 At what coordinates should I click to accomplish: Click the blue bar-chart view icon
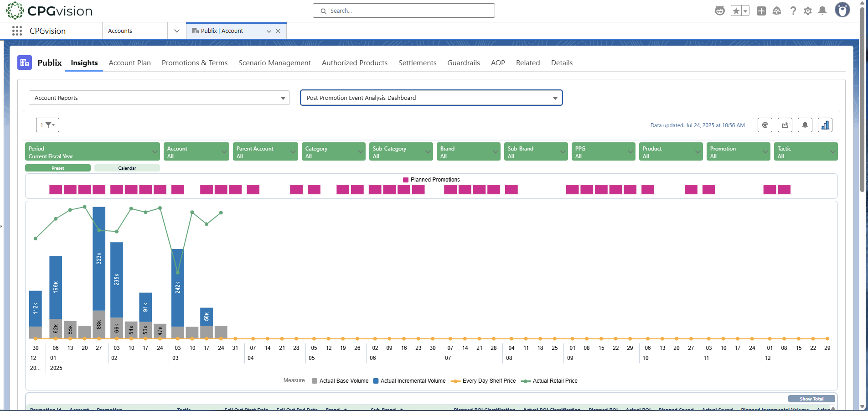[825, 125]
